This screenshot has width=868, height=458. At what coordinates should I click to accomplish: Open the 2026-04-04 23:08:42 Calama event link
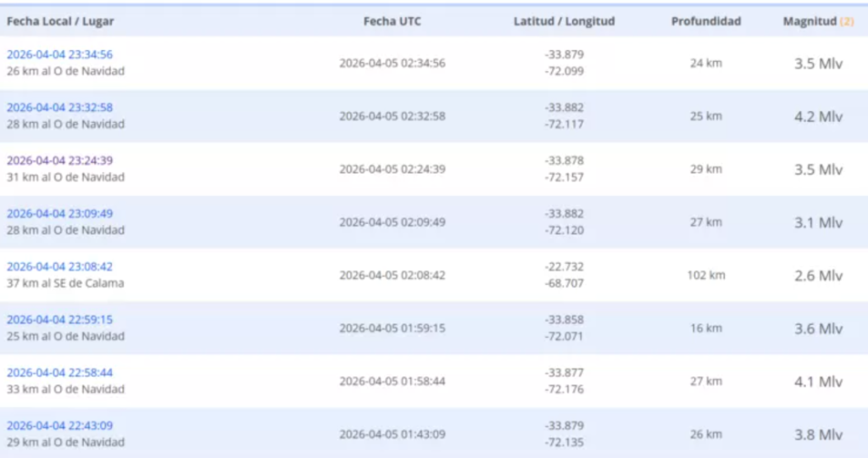click(59, 266)
